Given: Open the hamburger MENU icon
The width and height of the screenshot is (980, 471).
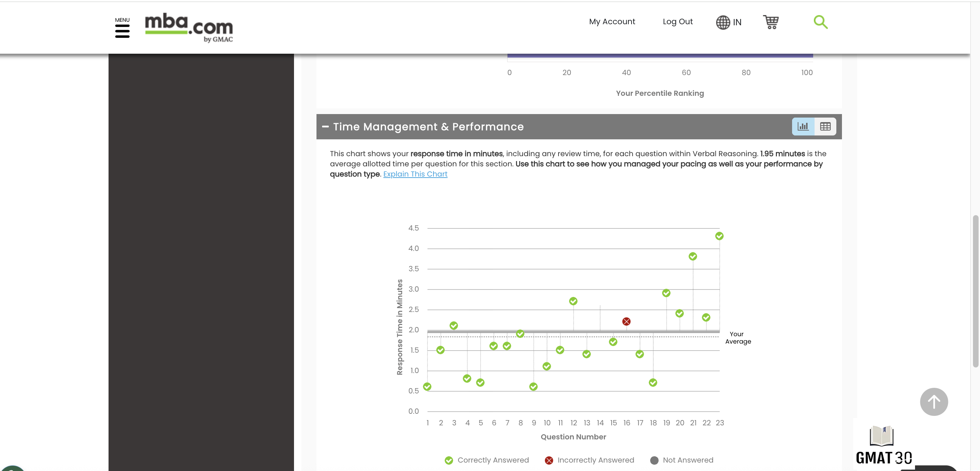Looking at the screenshot, I should 122,31.
